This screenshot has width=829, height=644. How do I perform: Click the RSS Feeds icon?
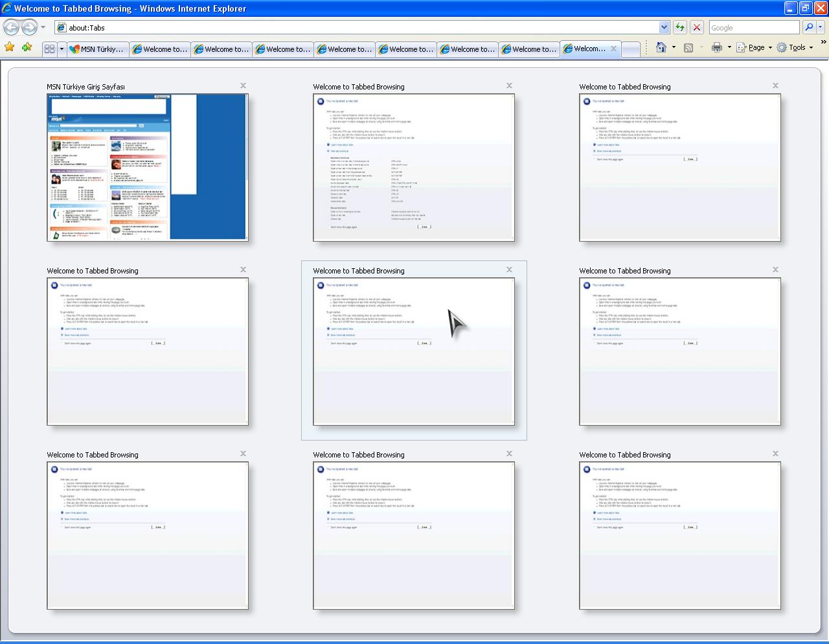pyautogui.click(x=688, y=47)
